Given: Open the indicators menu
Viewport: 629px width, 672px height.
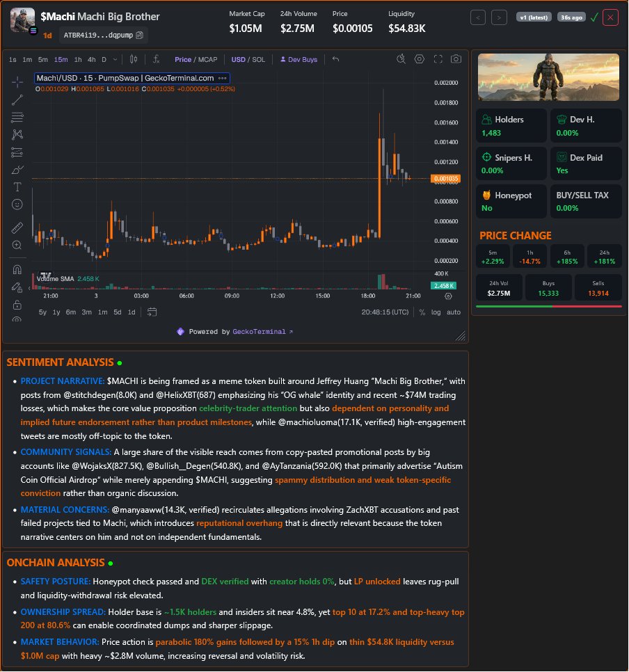Looking at the screenshot, I should pyautogui.click(x=157, y=59).
